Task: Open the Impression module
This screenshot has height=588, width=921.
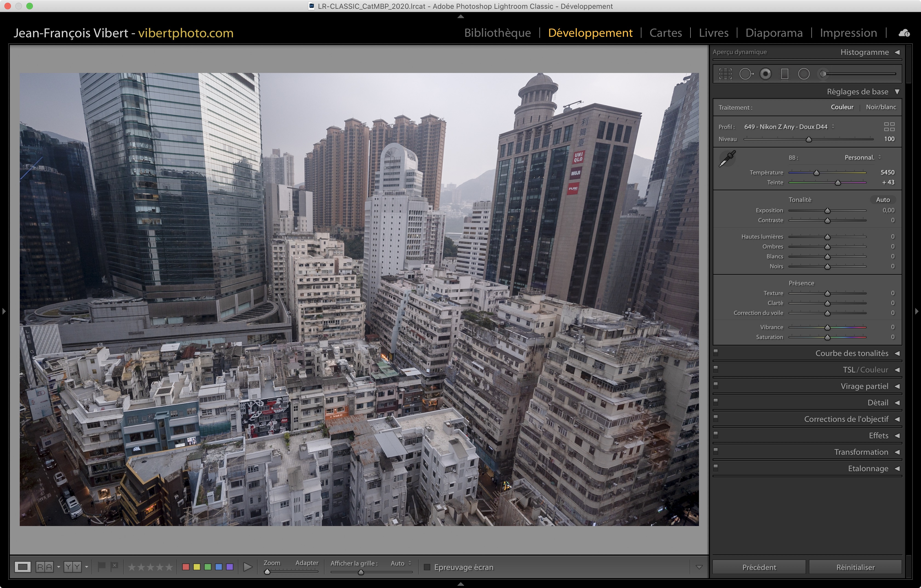Action: pyautogui.click(x=848, y=33)
